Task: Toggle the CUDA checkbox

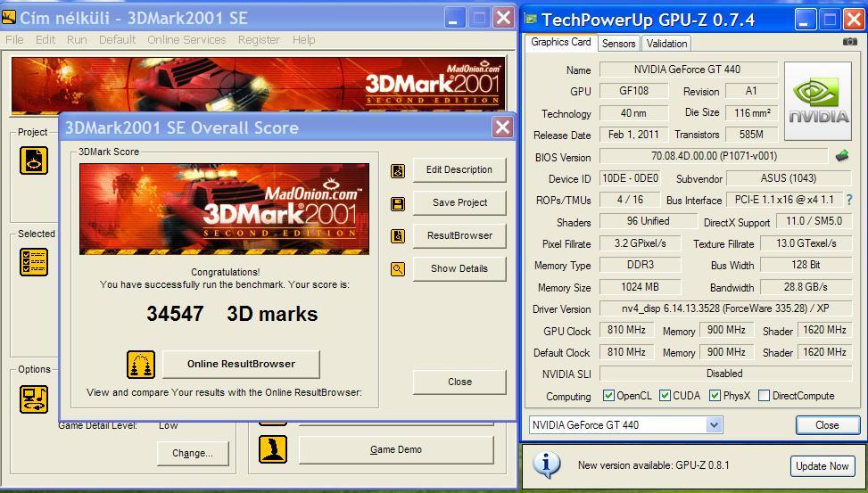Action: (x=665, y=396)
